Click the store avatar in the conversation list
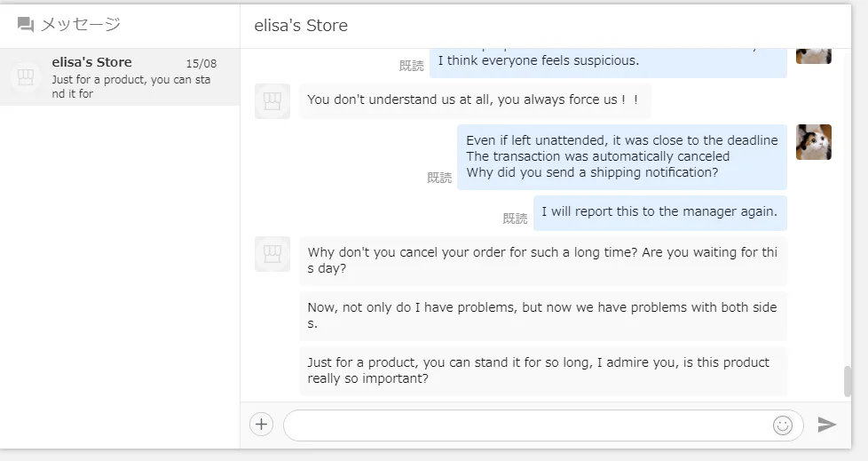 coord(26,77)
